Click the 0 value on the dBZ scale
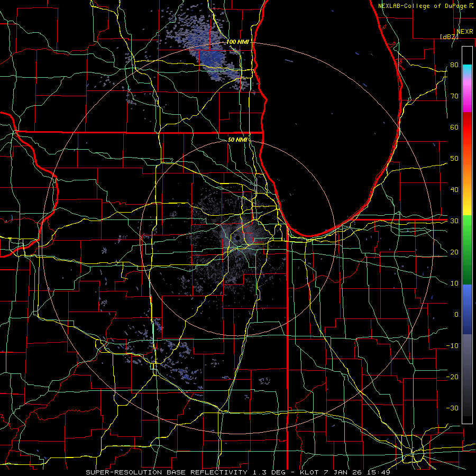This screenshot has width=476, height=476. [456, 315]
